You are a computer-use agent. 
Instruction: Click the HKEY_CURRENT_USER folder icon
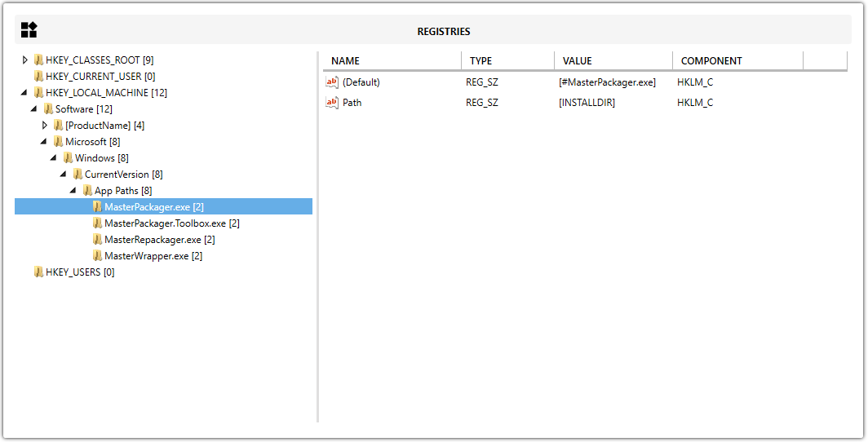39,76
